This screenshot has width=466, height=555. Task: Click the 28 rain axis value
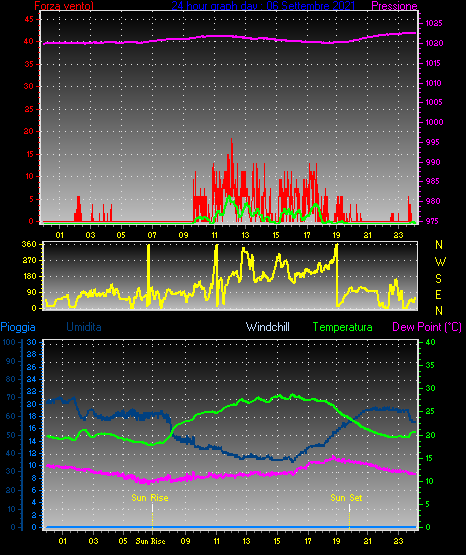coord(32,354)
